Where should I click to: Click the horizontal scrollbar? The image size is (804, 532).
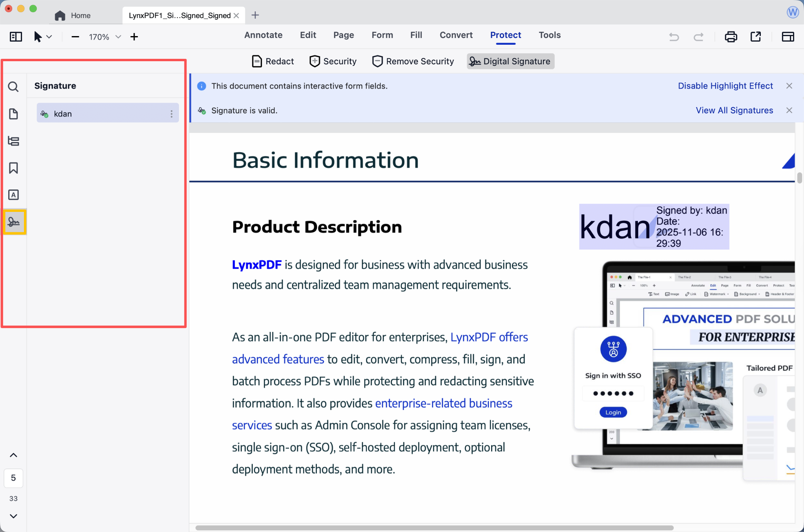pos(434,528)
